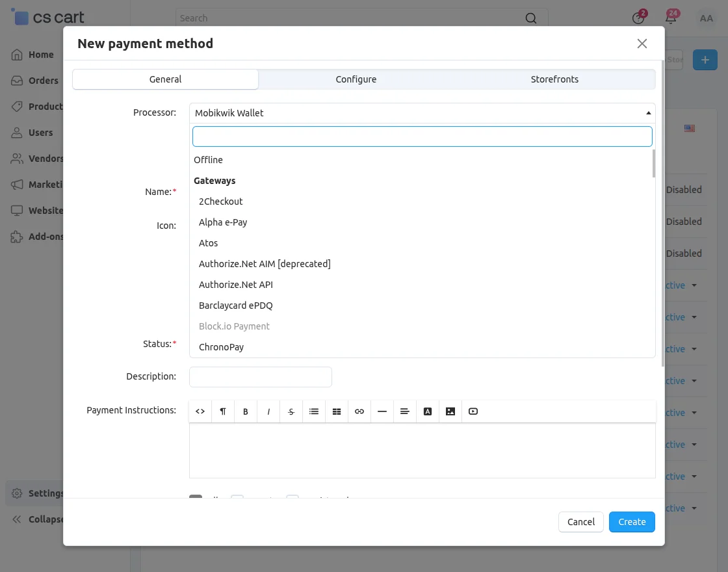Open Products in the sidebar
Viewport: 728px width, 572px height.
[36, 107]
